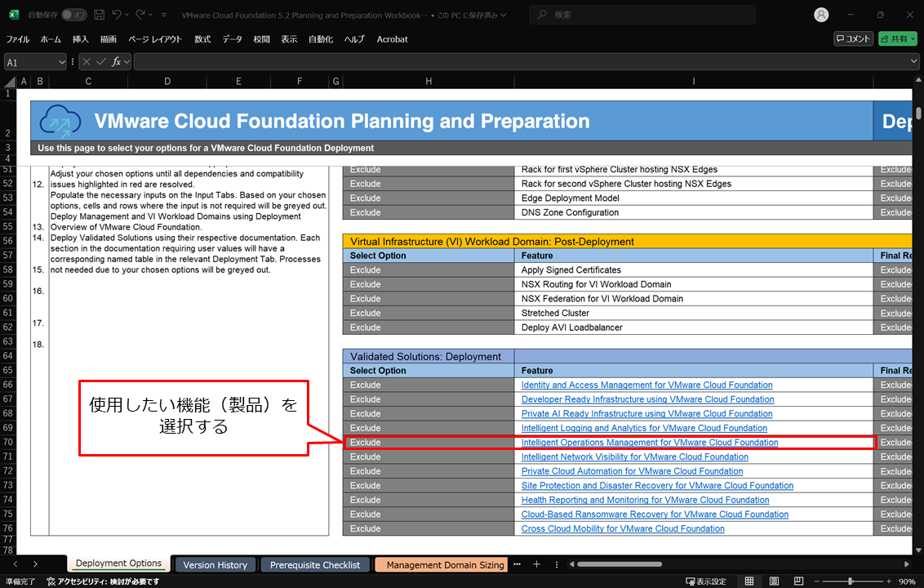This screenshot has width=924, height=588.
Task: Click the Excel application icon
Action: [x=14, y=15]
